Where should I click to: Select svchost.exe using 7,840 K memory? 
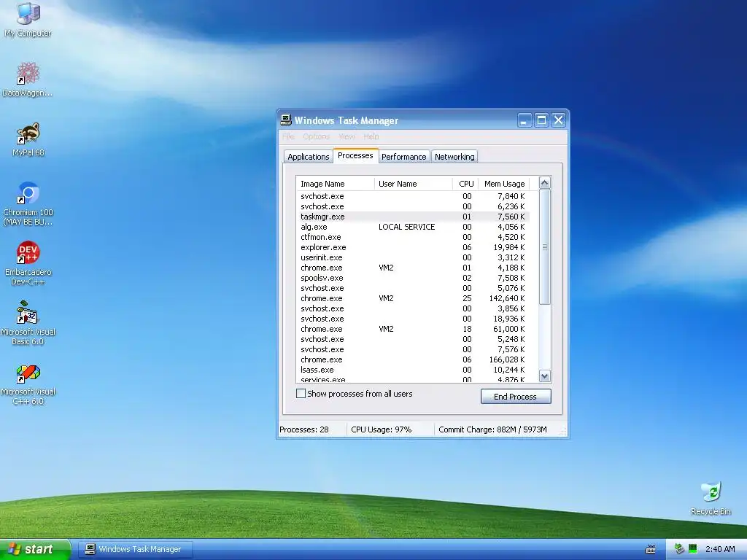(413, 196)
